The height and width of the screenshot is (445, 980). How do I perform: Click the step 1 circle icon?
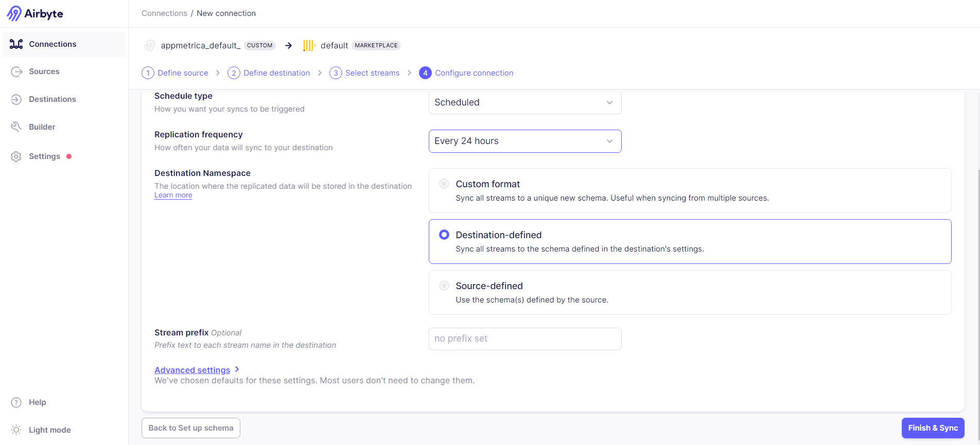pyautogui.click(x=148, y=73)
